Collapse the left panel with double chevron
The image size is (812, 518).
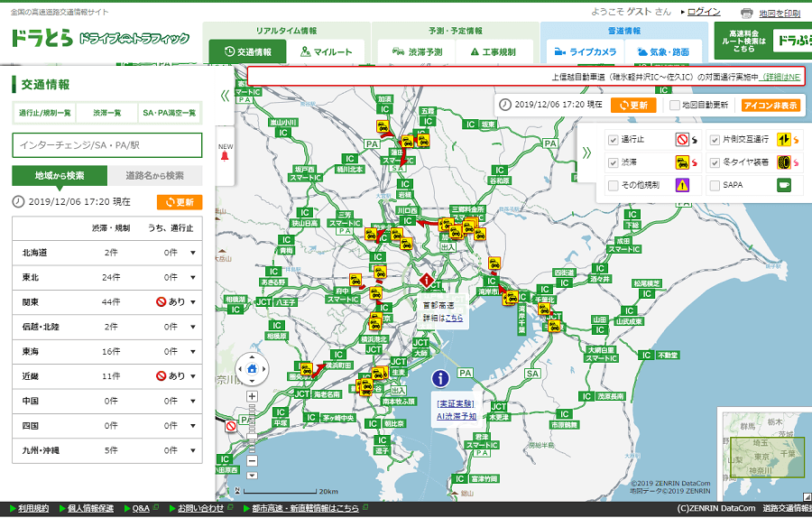[225, 96]
